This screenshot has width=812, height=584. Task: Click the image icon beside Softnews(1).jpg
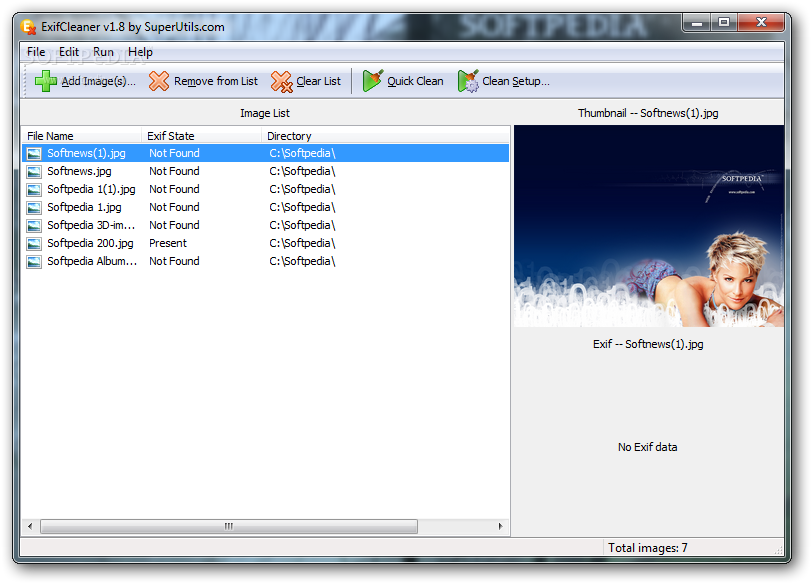click(34, 154)
